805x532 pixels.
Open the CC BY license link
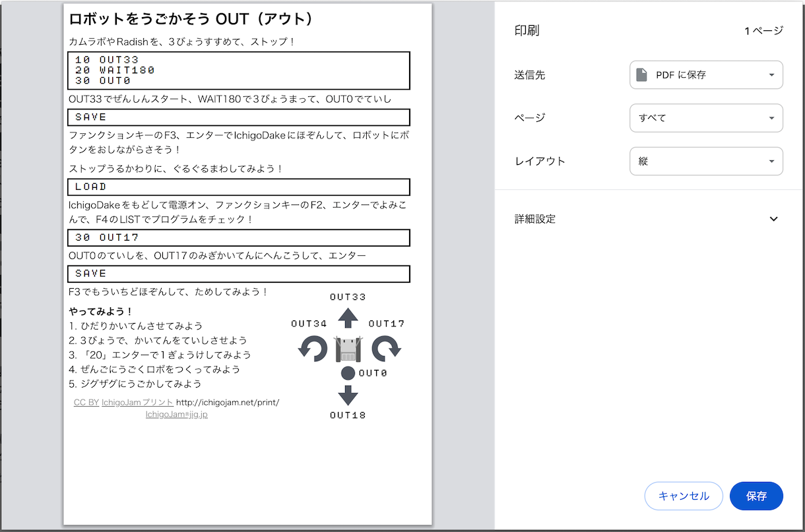coord(86,402)
